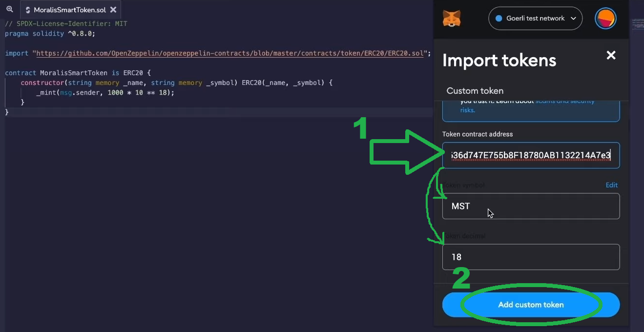Image resolution: width=644 pixels, height=332 pixels.
Task: Click the Token decimal field showing 18
Action: (x=531, y=257)
